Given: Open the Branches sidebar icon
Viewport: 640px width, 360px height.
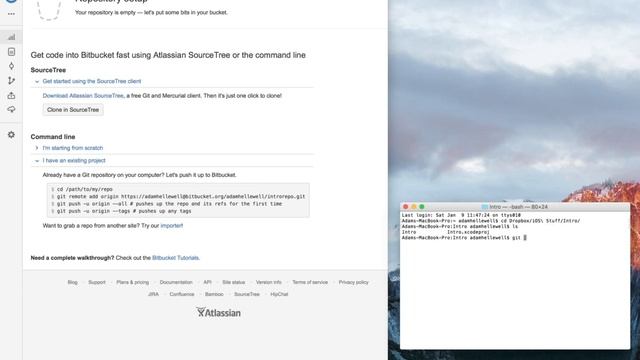Looking at the screenshot, I should [x=11, y=81].
